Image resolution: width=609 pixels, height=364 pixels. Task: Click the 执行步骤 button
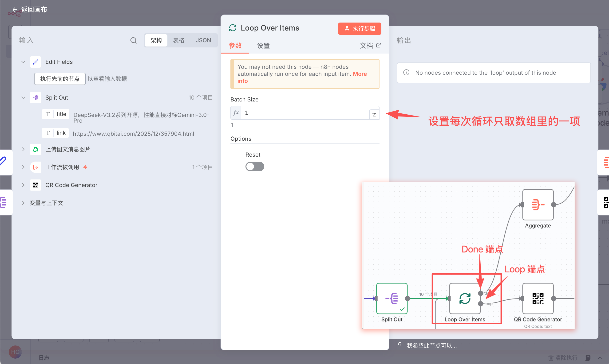[x=360, y=28]
